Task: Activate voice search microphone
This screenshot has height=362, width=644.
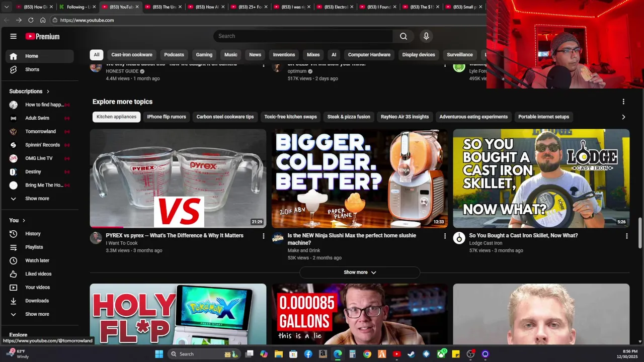Action: click(x=426, y=36)
